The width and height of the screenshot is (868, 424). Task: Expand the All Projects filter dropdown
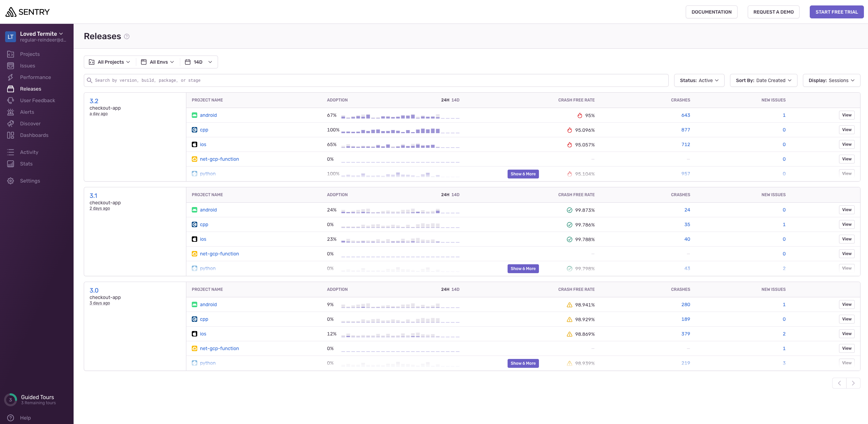click(x=110, y=62)
